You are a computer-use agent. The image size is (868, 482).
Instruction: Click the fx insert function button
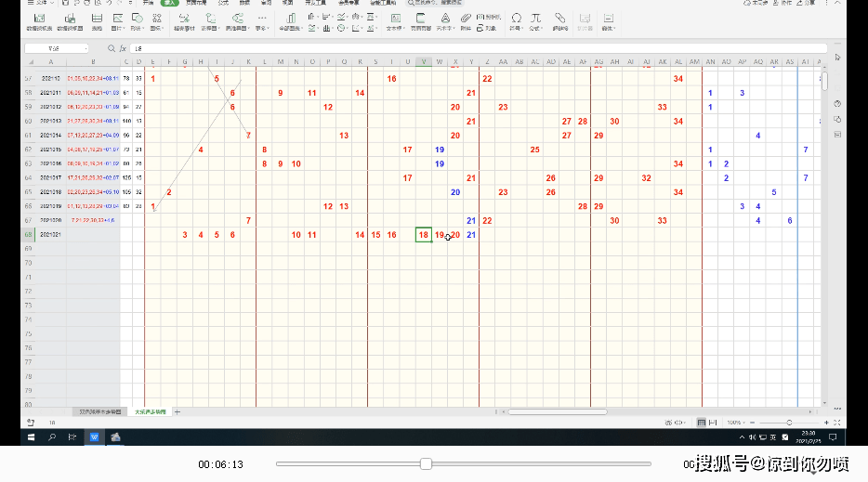click(123, 48)
